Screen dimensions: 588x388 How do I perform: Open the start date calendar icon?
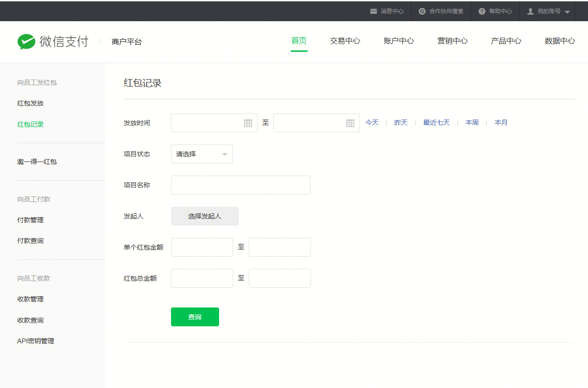tap(248, 123)
